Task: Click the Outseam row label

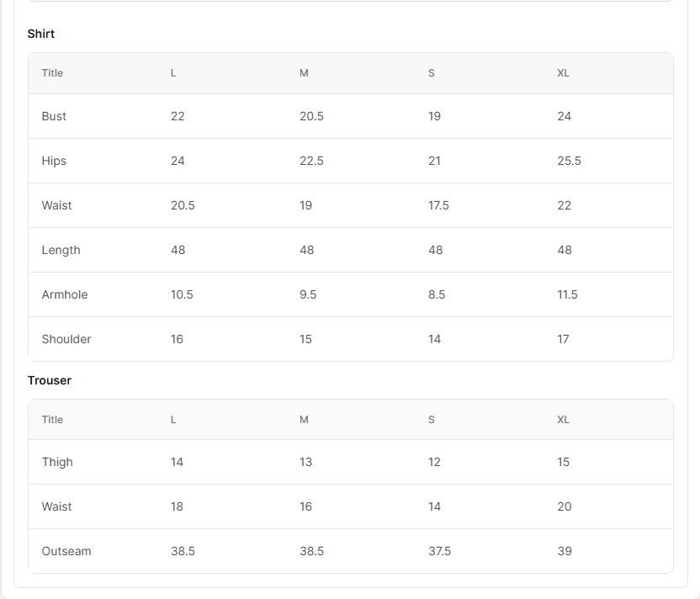Action: point(66,551)
